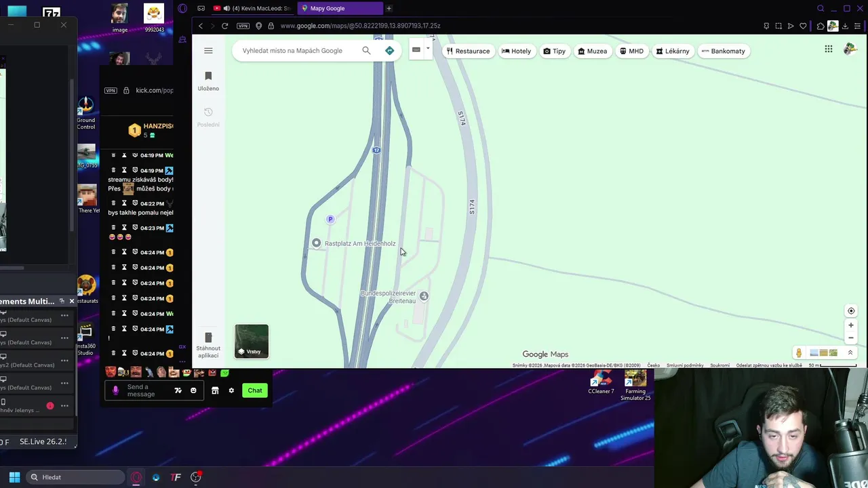Filter map by Muzea
This screenshot has height=488, width=868.
(x=593, y=51)
